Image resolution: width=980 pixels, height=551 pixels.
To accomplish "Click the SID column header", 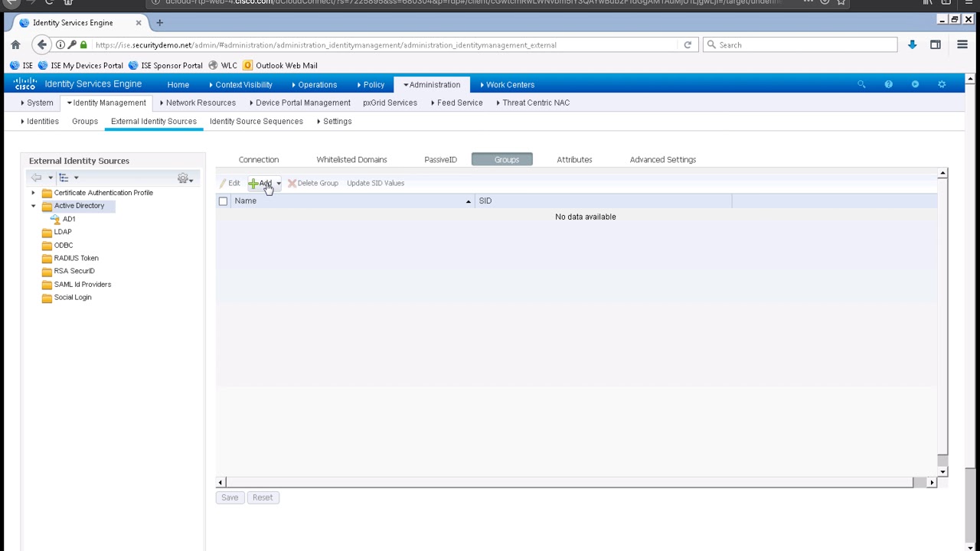I will (x=603, y=201).
